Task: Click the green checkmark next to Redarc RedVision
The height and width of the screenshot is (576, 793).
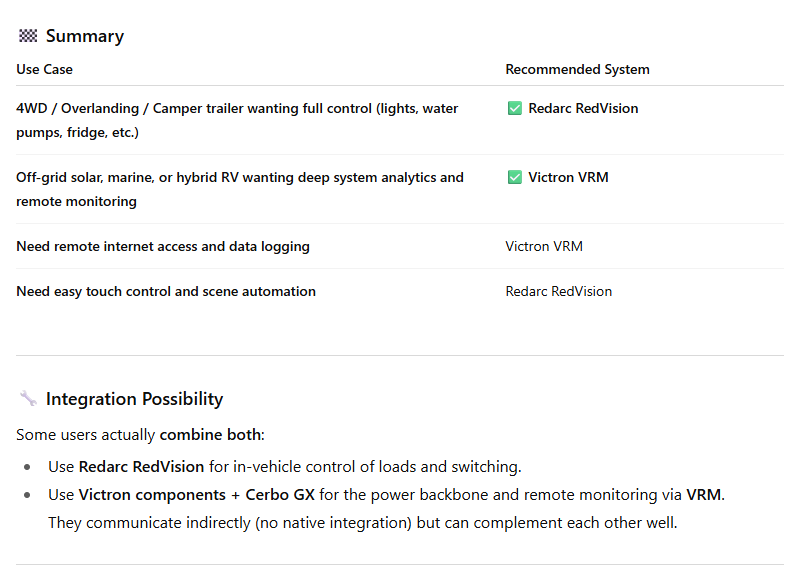Action: point(515,108)
